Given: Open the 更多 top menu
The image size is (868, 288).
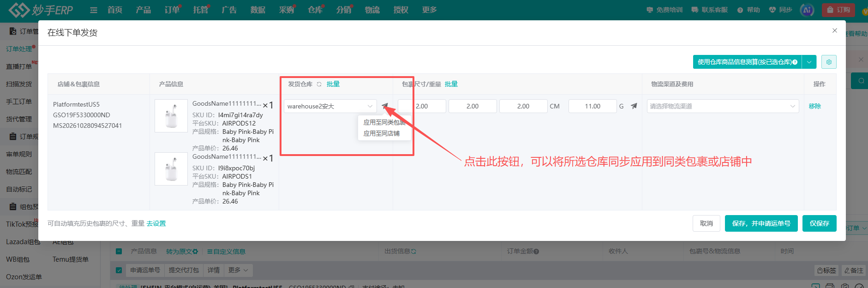Looking at the screenshot, I should point(430,10).
